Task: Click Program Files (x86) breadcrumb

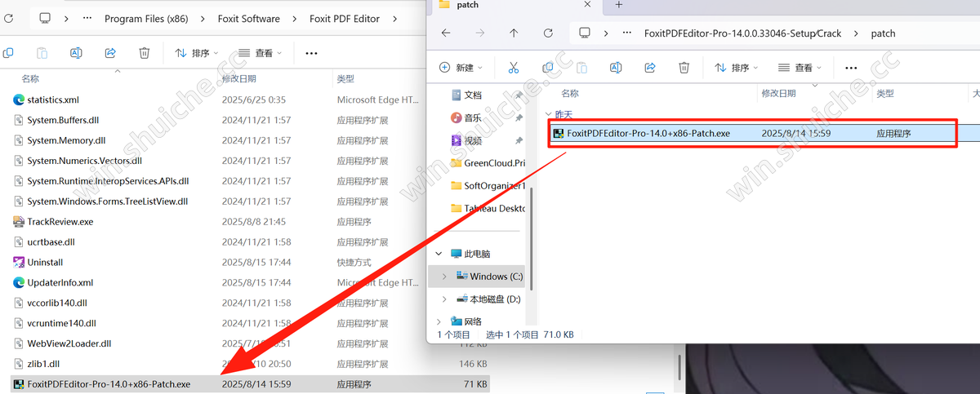Action: point(146,18)
